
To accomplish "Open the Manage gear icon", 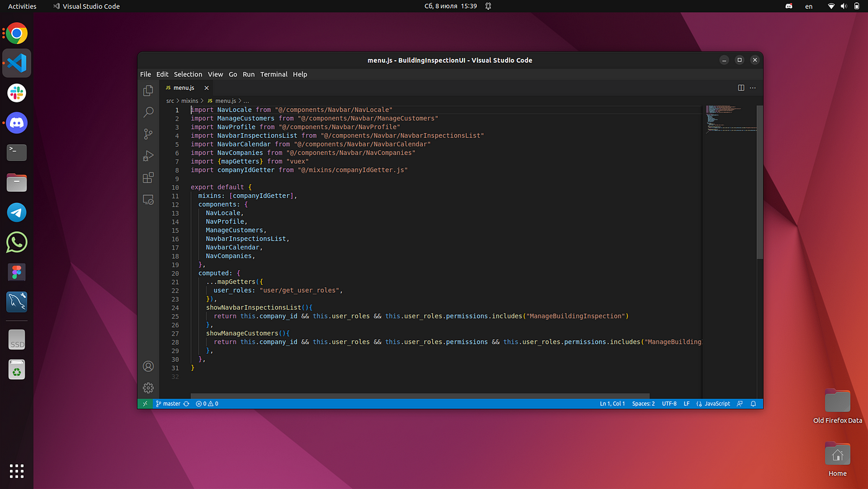I will (x=148, y=388).
